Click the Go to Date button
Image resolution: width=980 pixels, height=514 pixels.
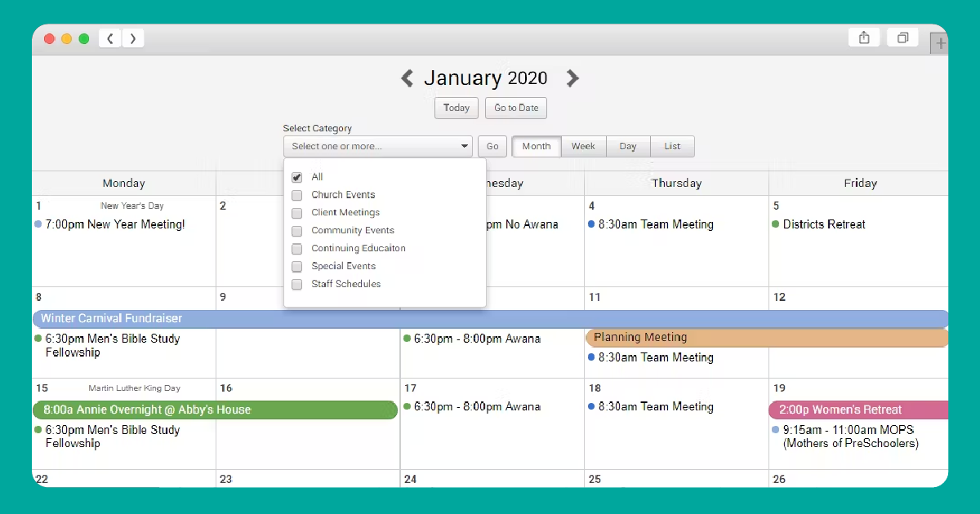pyautogui.click(x=516, y=108)
